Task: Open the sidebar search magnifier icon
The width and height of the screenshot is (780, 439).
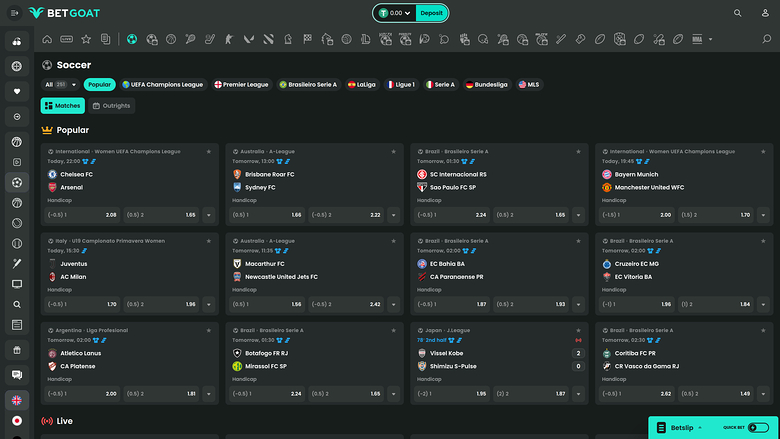Action: point(17,304)
